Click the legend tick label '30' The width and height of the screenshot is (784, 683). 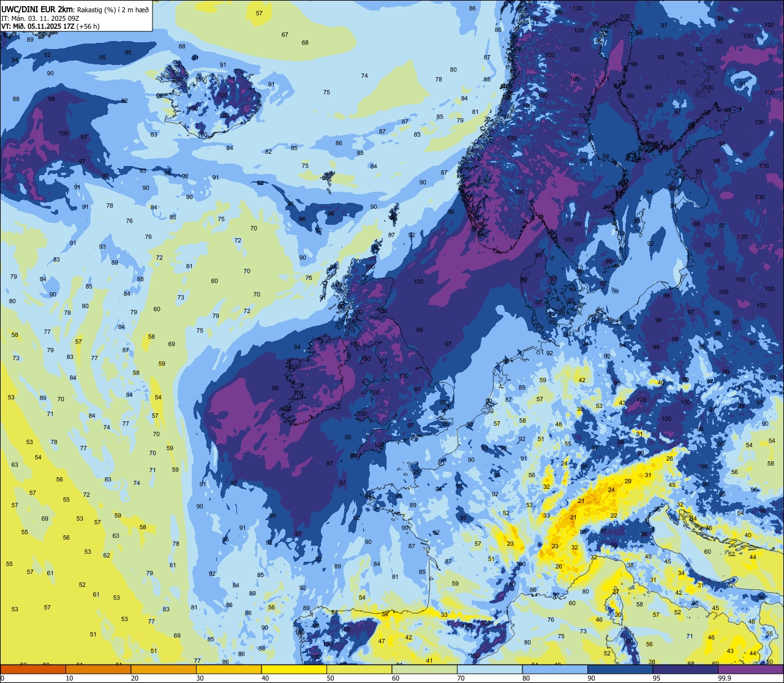point(200,678)
